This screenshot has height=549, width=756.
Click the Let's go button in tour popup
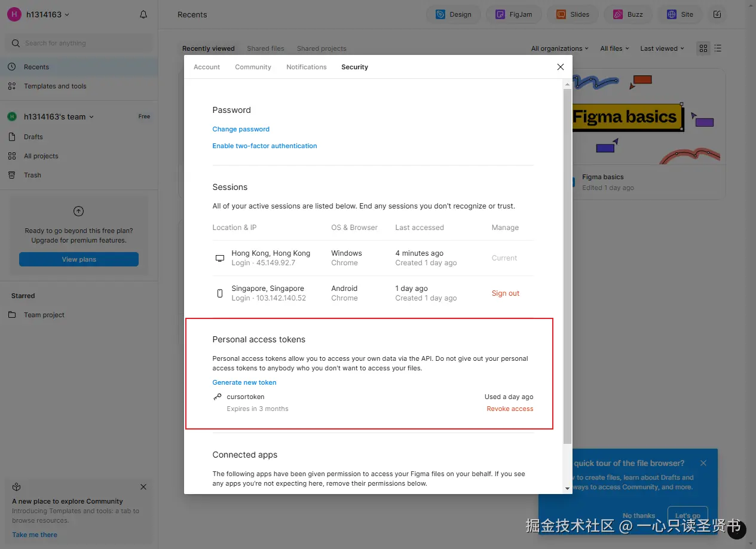coord(687,516)
